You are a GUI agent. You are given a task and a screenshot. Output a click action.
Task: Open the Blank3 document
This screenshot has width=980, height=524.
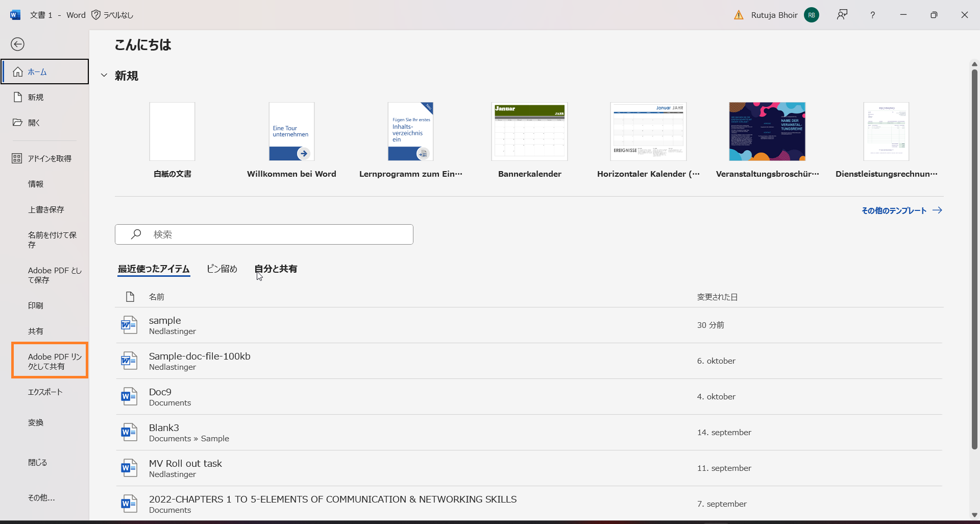click(x=529, y=432)
